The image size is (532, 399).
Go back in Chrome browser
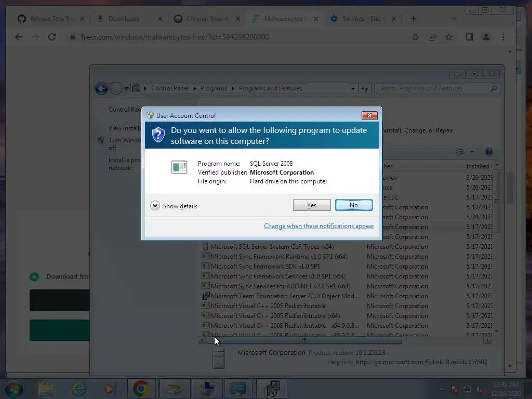point(19,37)
